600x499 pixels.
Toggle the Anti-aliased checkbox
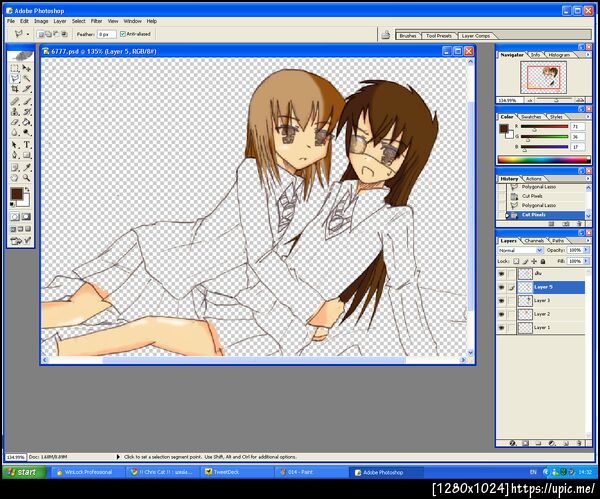[123, 34]
